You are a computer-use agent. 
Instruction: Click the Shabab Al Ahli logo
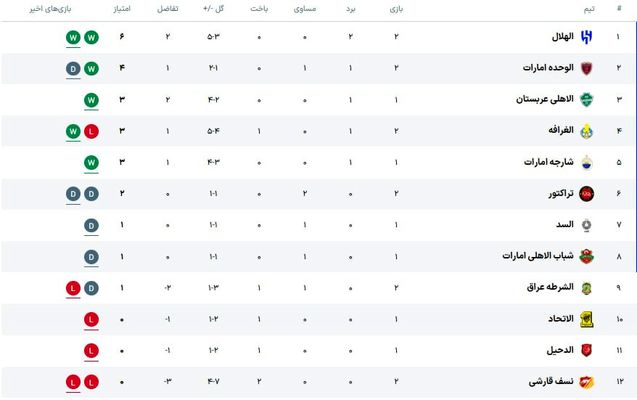click(x=587, y=256)
